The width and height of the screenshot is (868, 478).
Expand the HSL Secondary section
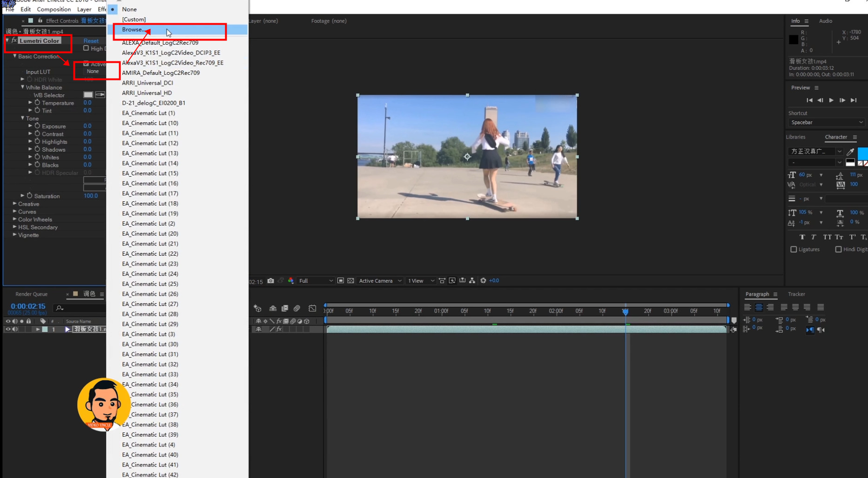15,227
